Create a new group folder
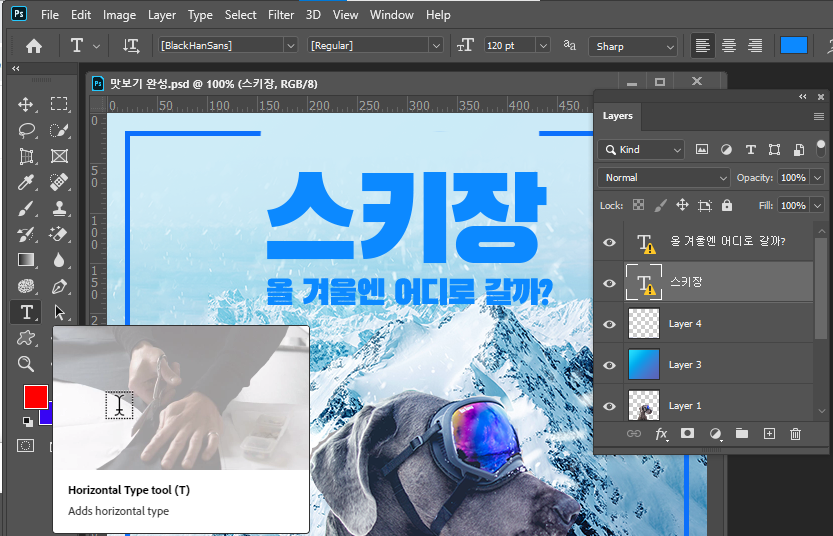833x536 pixels. coord(742,433)
